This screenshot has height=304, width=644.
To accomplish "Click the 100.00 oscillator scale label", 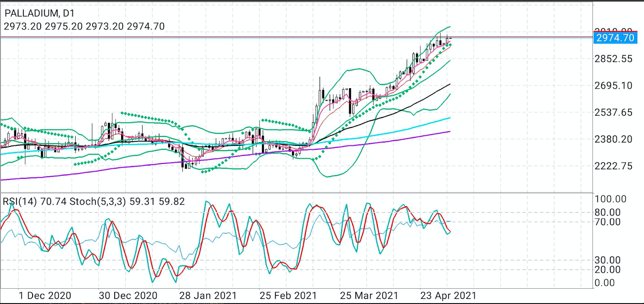I will (x=611, y=199).
